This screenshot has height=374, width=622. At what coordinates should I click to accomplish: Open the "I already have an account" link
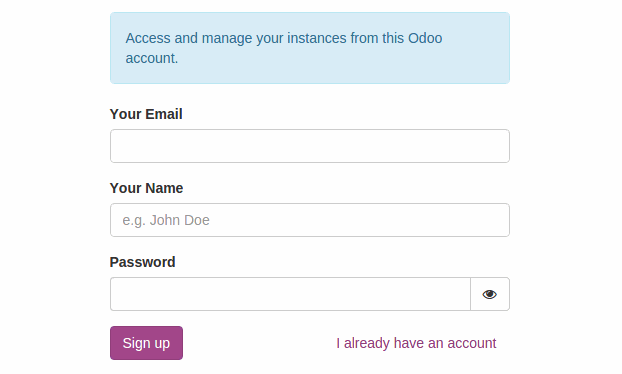coord(416,343)
